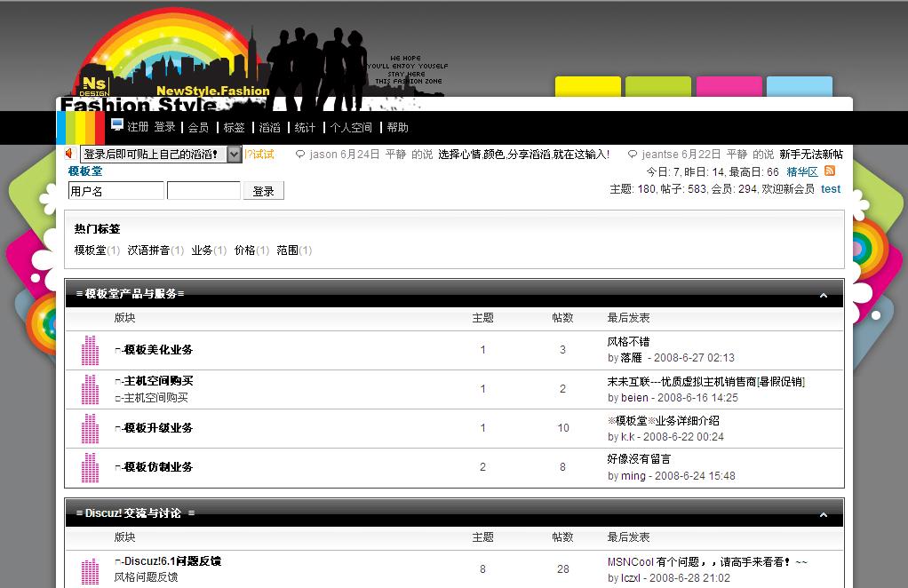Open the 模板仿制业务 forum
Image resolution: width=908 pixels, height=588 pixels.
click(158, 467)
